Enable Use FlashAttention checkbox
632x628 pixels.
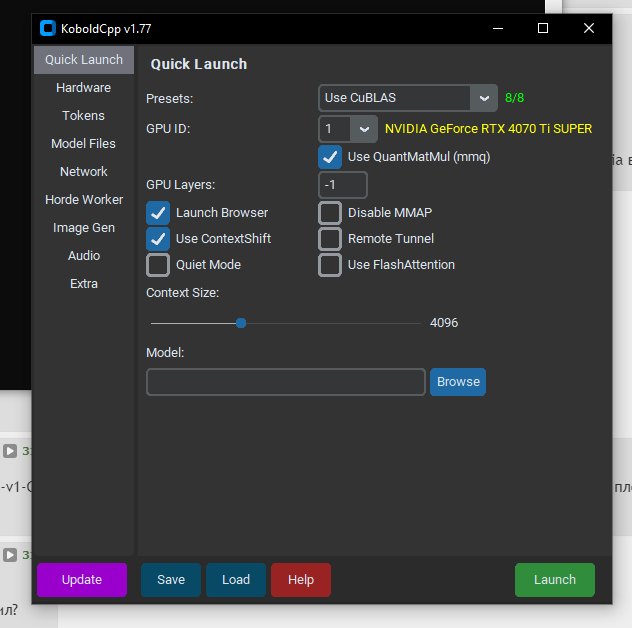330,265
